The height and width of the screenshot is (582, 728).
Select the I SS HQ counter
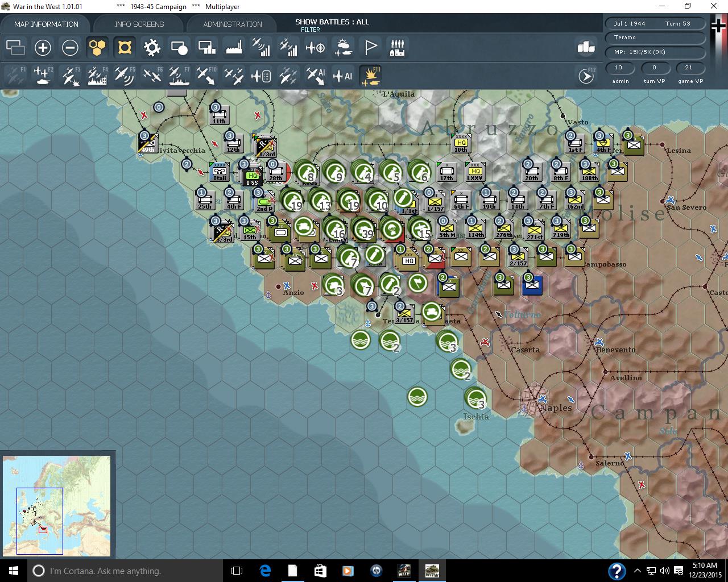point(252,176)
